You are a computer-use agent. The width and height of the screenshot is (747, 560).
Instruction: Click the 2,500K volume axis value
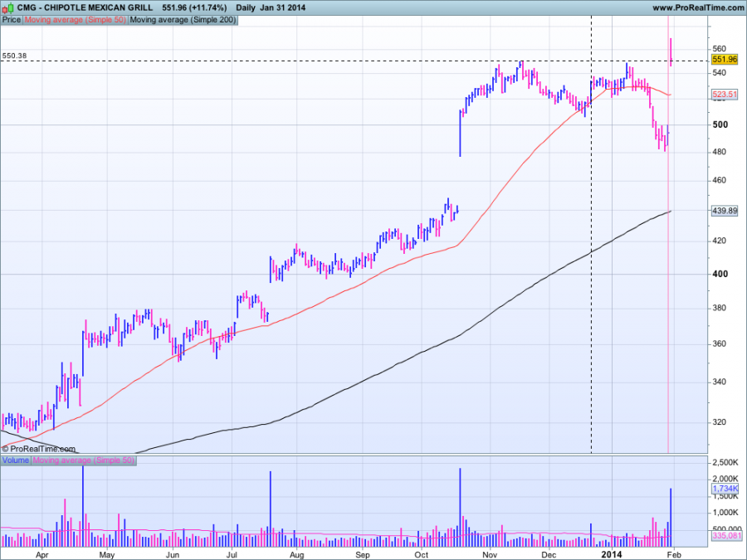[x=725, y=462]
